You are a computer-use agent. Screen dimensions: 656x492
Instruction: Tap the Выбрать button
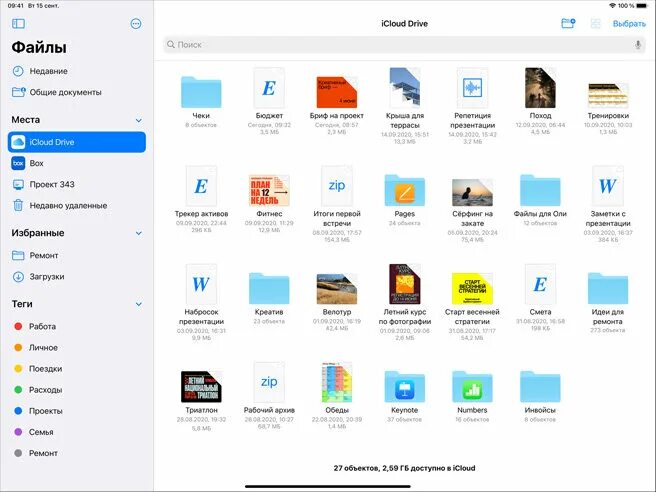(629, 24)
